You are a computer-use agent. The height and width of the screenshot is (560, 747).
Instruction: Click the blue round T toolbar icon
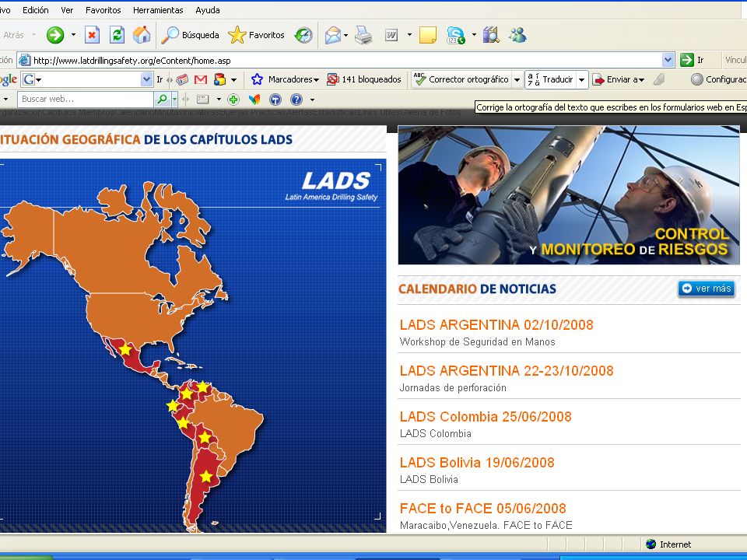275,99
